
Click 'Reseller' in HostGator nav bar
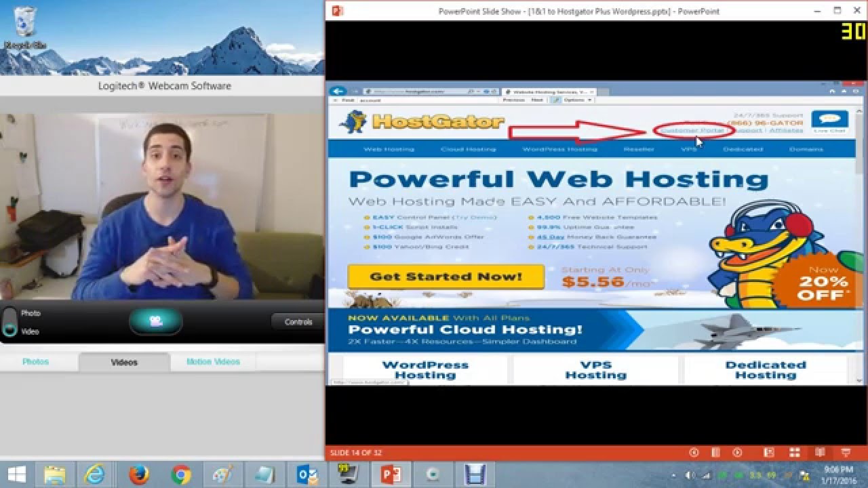point(639,149)
